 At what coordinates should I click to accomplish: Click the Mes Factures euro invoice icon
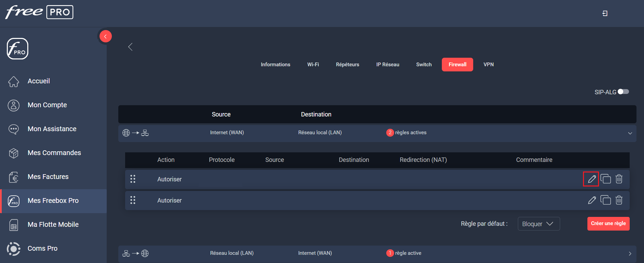pyautogui.click(x=14, y=177)
